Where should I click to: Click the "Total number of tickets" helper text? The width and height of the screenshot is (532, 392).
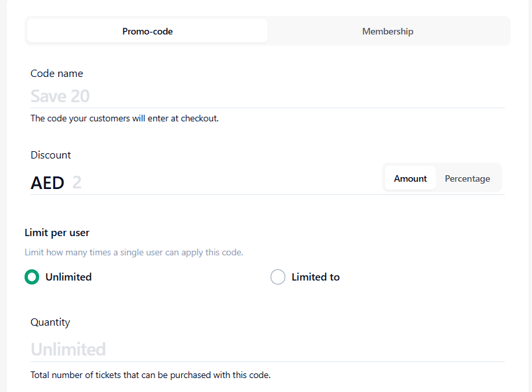point(151,375)
